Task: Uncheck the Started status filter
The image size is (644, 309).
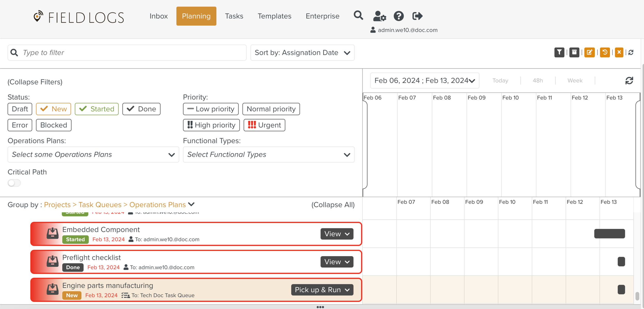Action: coord(97,109)
